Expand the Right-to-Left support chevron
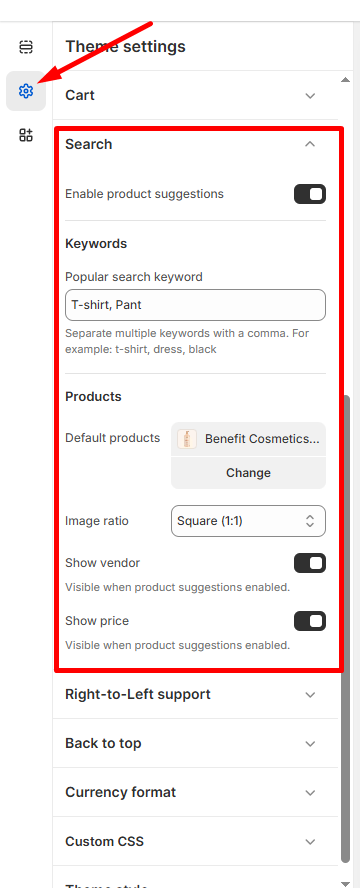360x888 pixels. point(310,694)
